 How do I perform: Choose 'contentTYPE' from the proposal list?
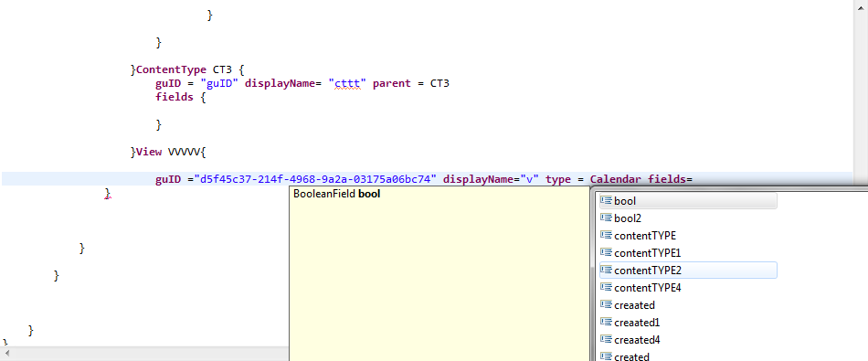pos(688,235)
